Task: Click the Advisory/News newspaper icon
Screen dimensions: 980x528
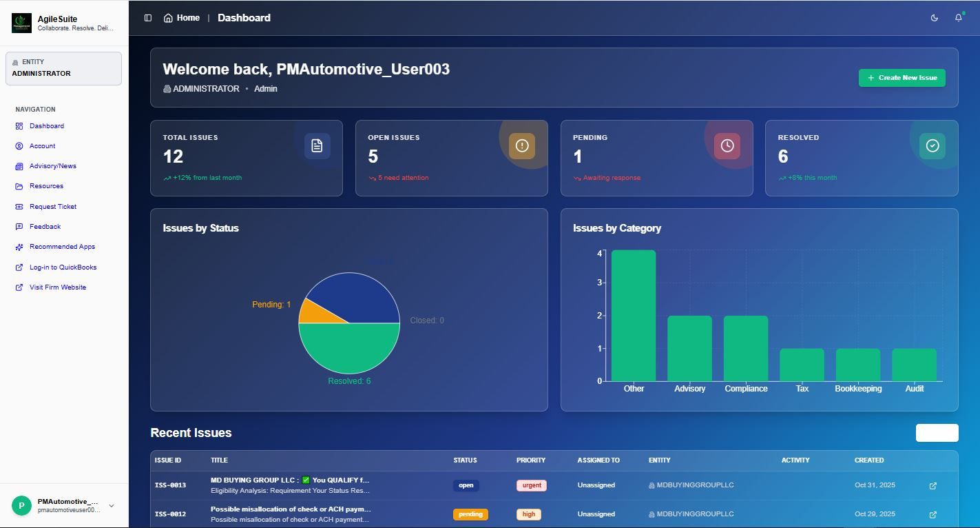Action: (19, 166)
